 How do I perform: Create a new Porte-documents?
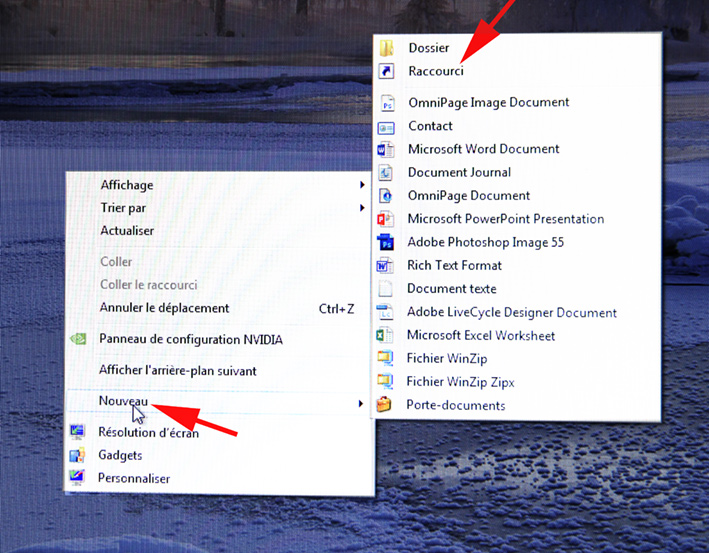pos(517,405)
